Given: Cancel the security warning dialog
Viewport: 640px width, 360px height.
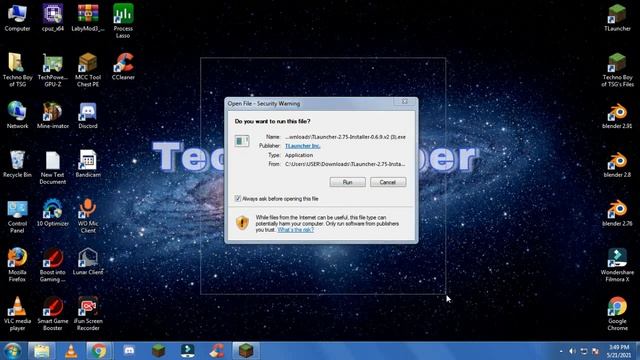Looking at the screenshot, I should (388, 182).
